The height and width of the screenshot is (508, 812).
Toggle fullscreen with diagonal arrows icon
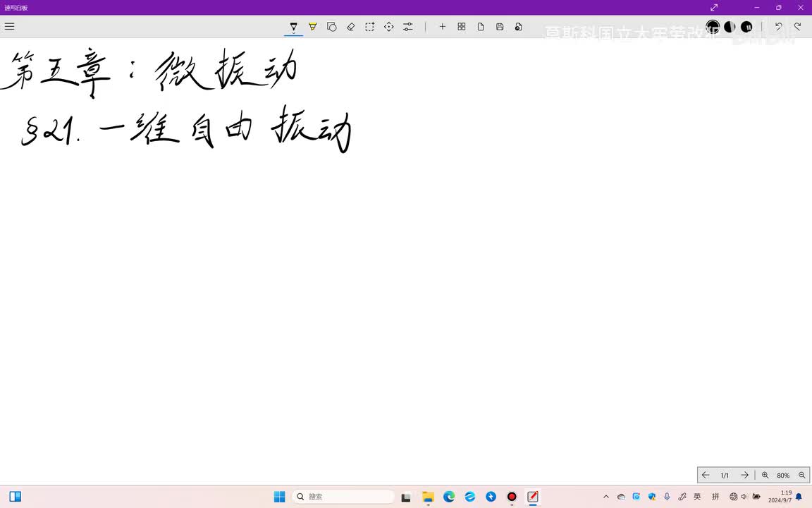point(714,7)
